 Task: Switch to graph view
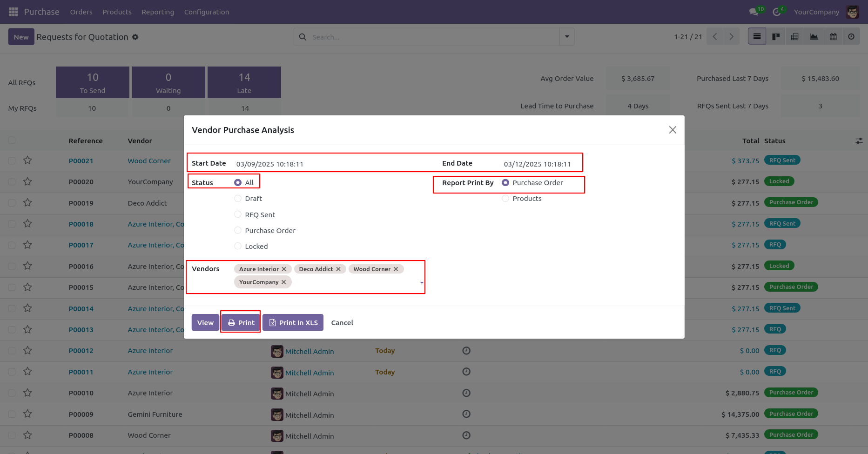tap(814, 36)
